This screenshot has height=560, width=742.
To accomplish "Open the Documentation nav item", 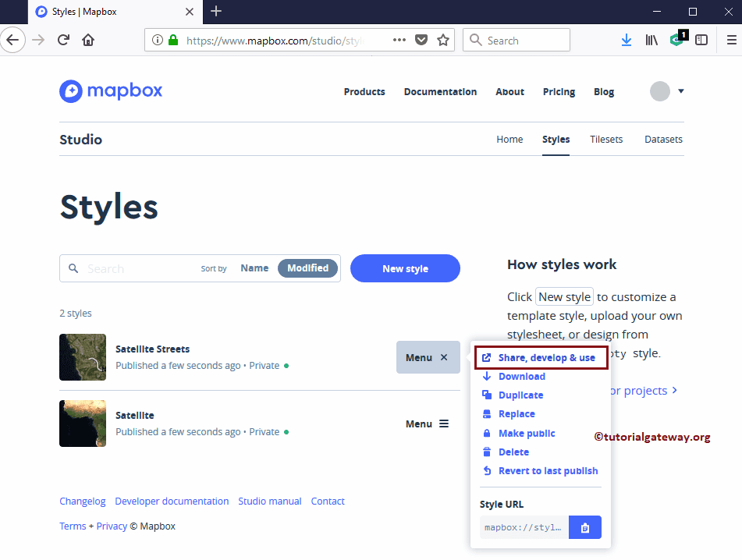I will coord(440,92).
